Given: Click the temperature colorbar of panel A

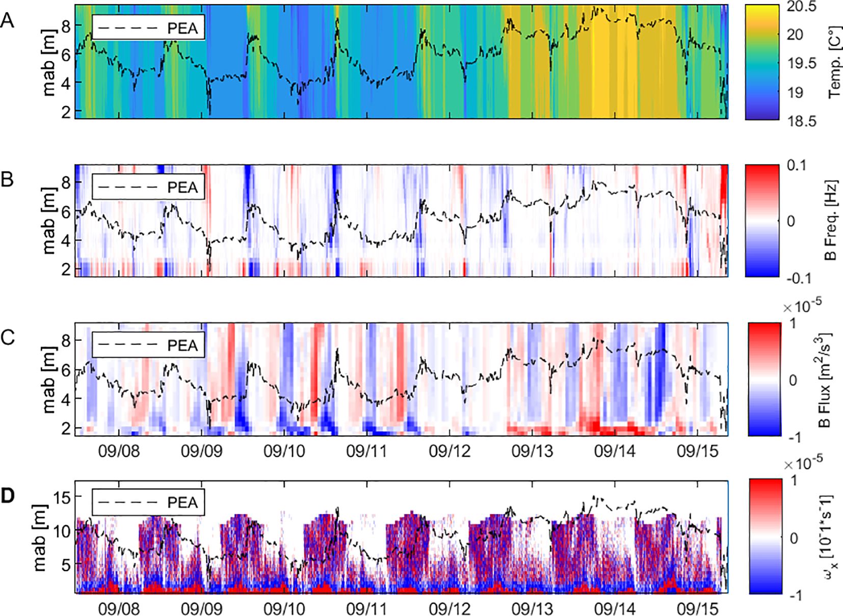Looking at the screenshot, I should point(762,62).
